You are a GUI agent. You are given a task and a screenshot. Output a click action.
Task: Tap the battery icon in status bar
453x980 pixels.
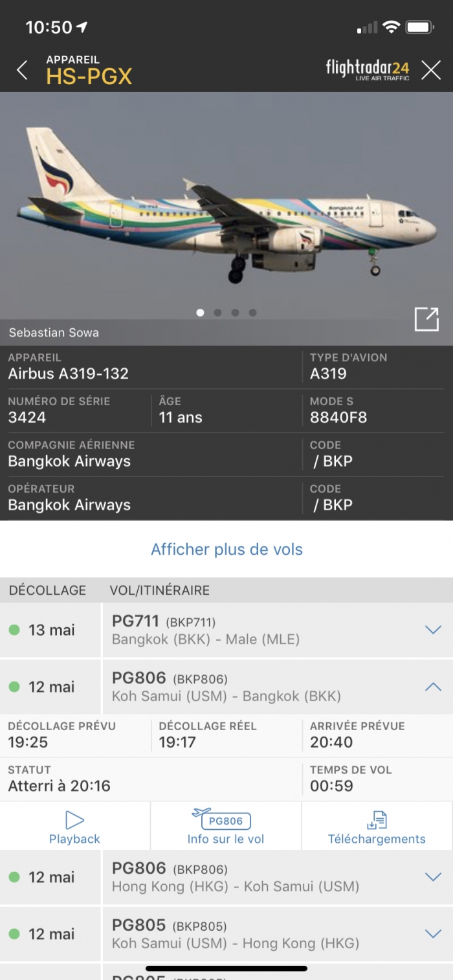point(420,27)
